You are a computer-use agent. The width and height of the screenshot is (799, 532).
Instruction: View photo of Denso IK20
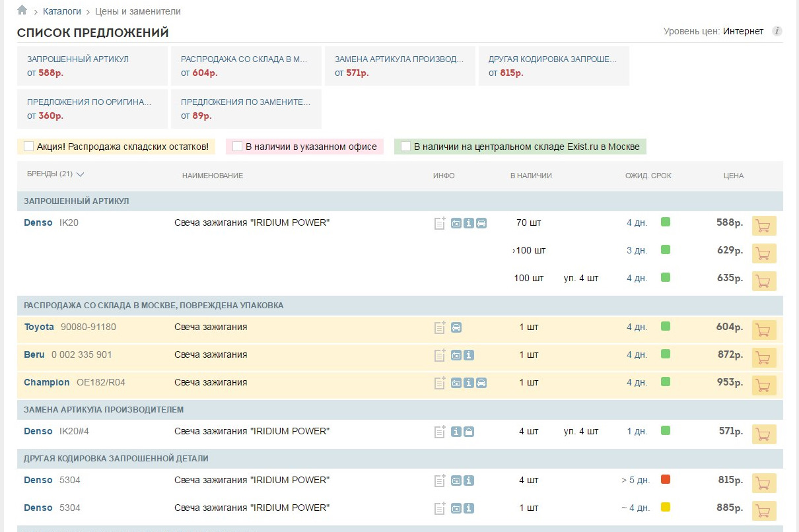point(456,223)
